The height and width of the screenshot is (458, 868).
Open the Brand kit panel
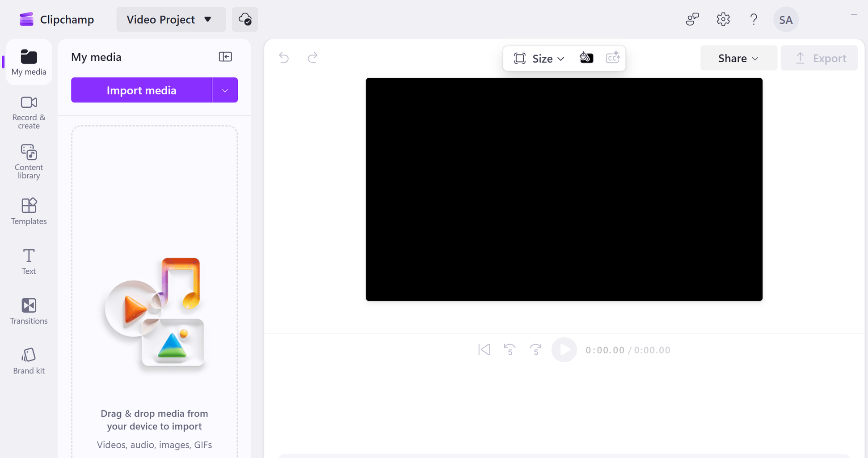coord(28,360)
